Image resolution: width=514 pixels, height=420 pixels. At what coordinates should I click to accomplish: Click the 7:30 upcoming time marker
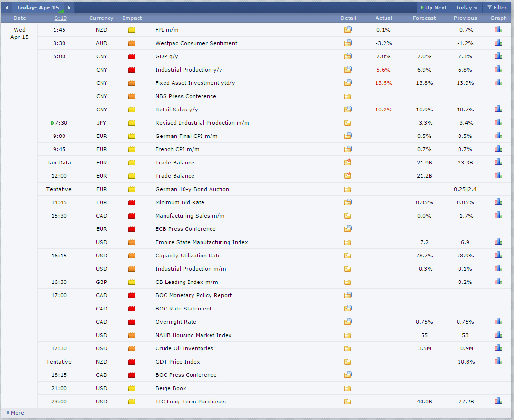(59, 123)
